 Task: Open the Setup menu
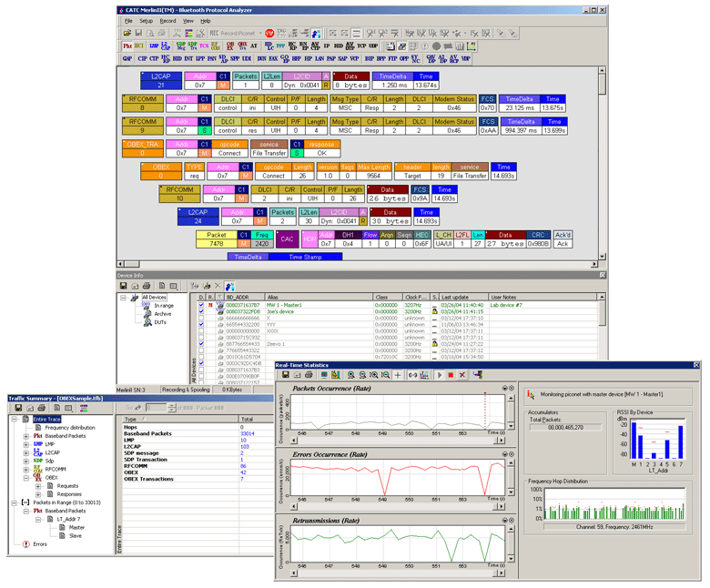[146, 21]
